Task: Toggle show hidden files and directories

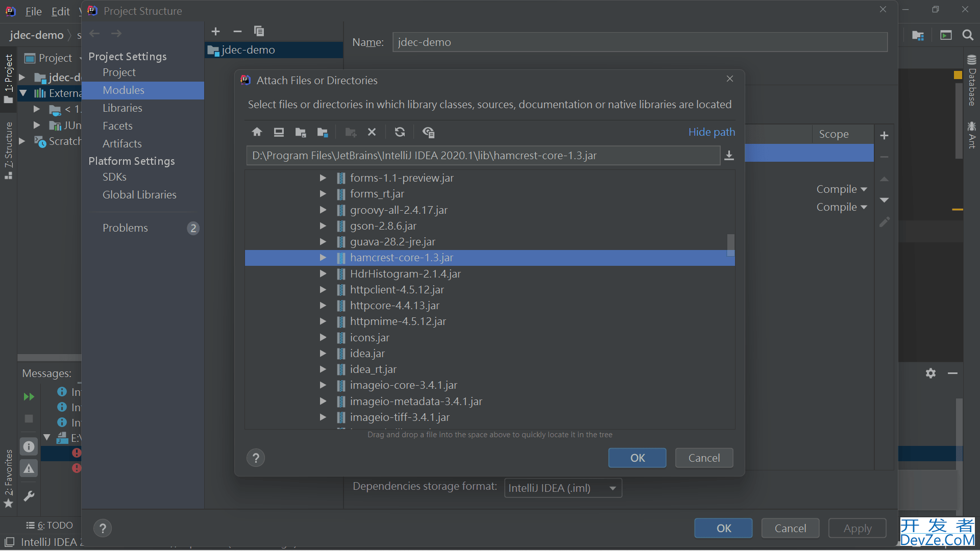Action: [x=428, y=132]
